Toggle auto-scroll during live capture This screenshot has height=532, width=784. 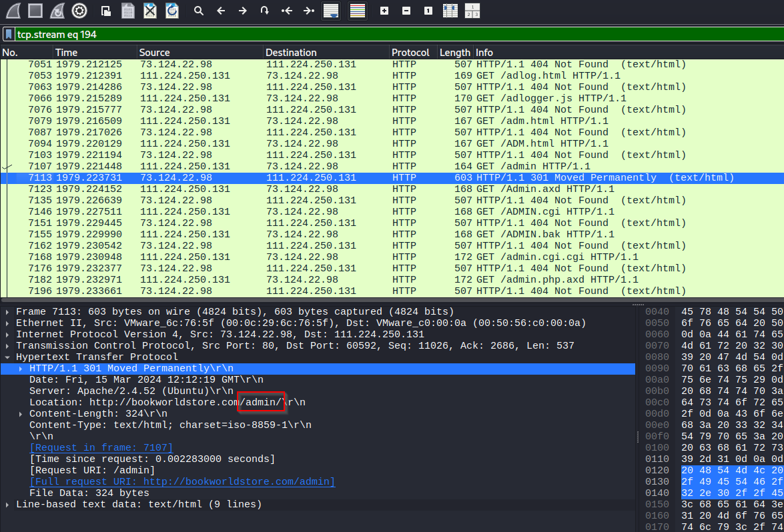(x=331, y=11)
